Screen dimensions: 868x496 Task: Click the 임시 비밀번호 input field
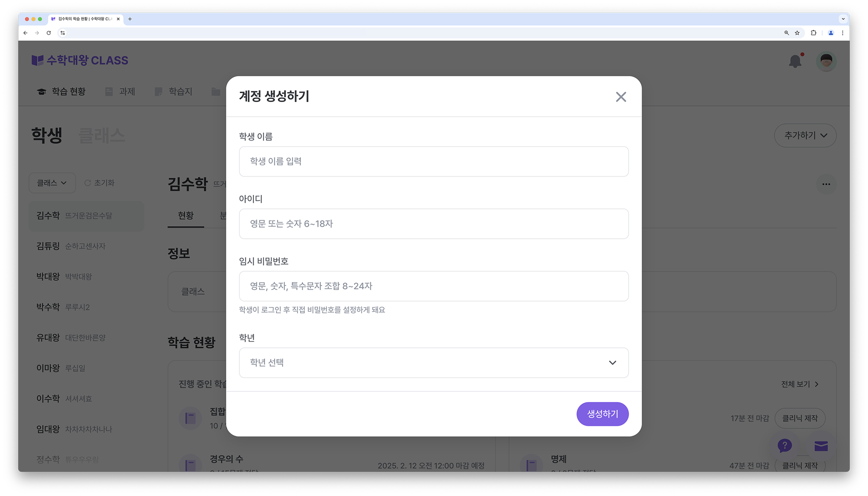[x=434, y=286]
